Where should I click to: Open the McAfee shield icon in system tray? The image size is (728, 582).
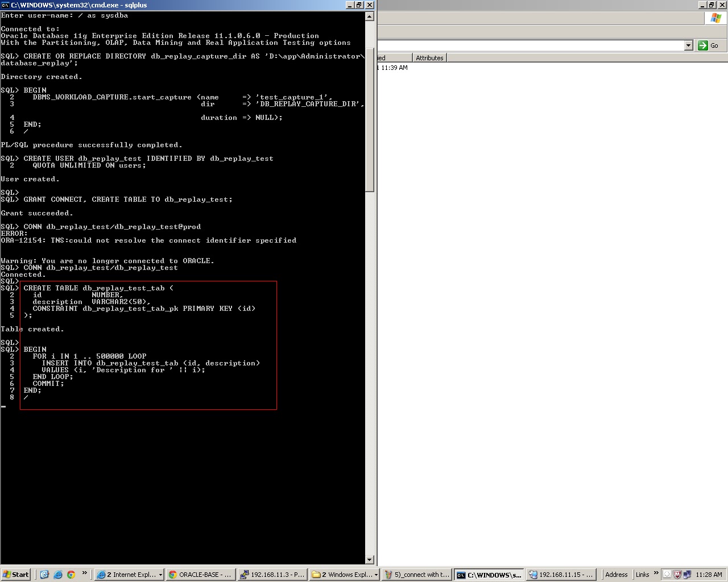(677, 574)
